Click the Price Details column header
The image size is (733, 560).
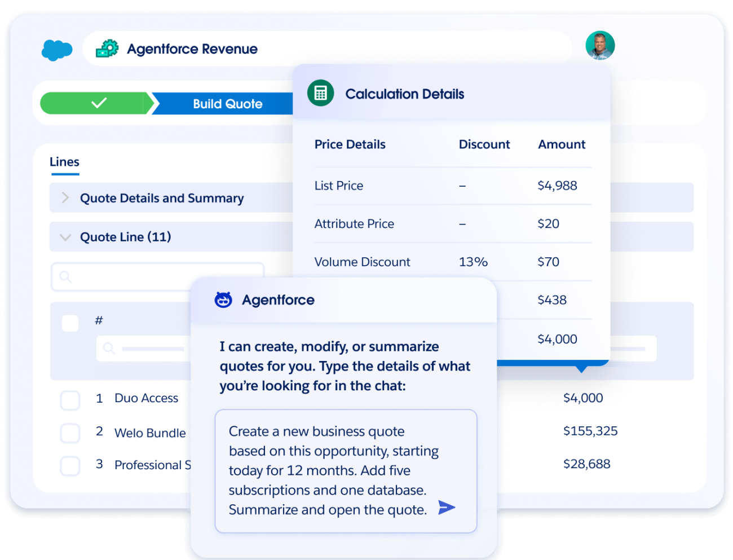click(350, 144)
